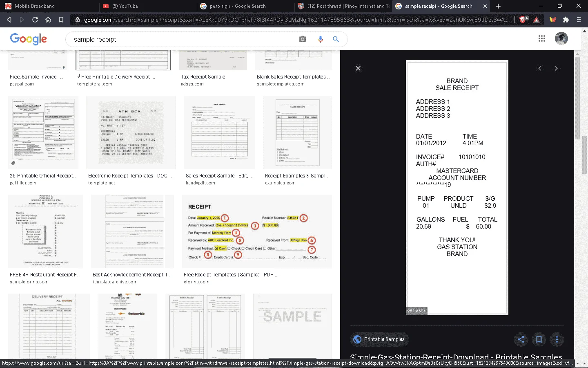Go back with the browser back arrow
The width and height of the screenshot is (588, 368).
(9, 20)
